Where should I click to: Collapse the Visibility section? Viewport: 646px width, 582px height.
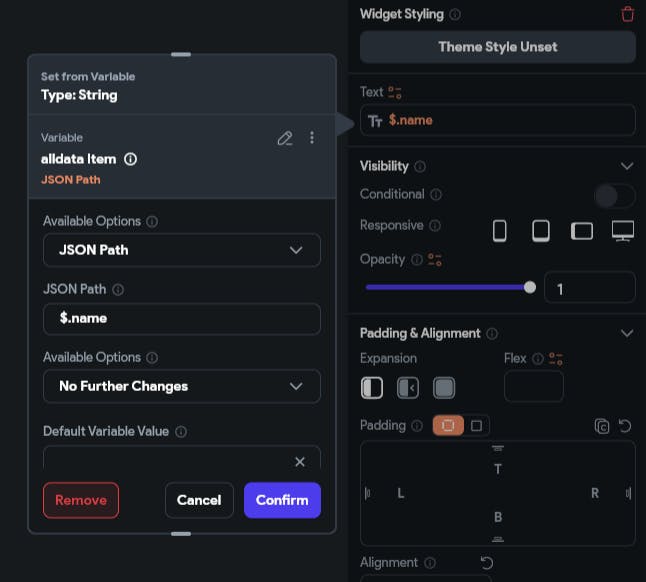click(627, 166)
